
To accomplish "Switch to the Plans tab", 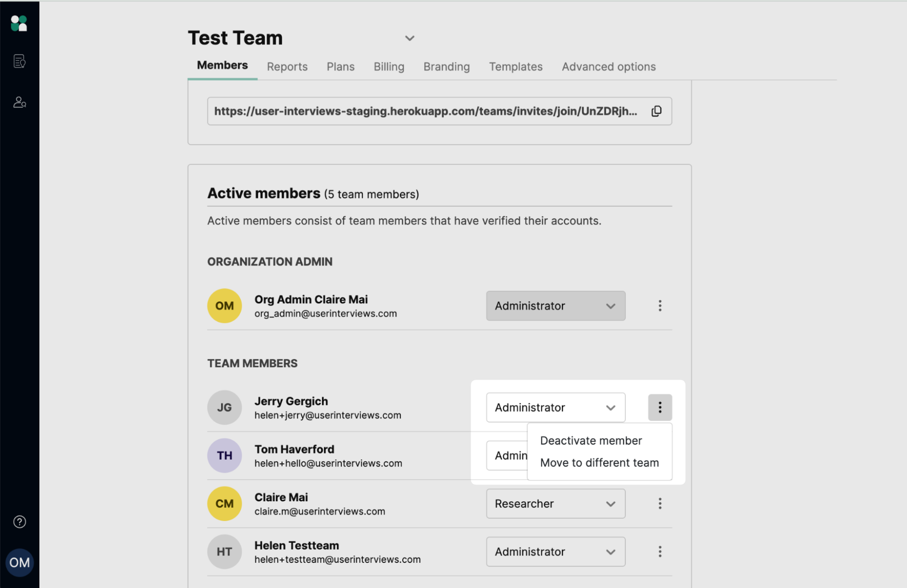I will tap(341, 66).
